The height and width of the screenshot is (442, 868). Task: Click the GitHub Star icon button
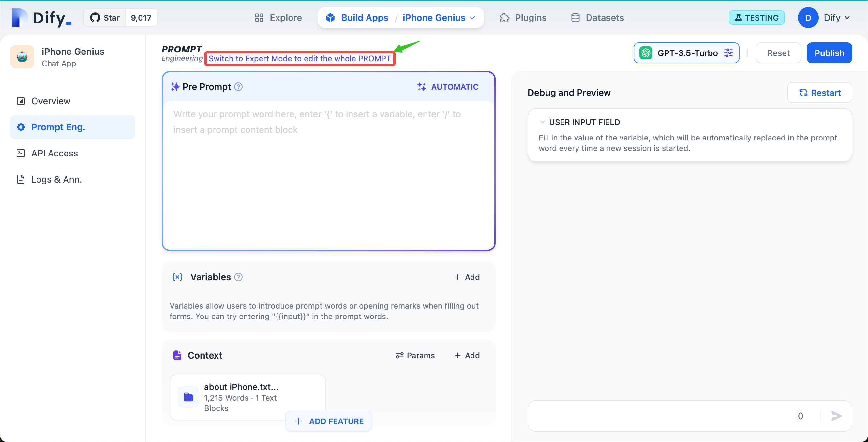(105, 18)
